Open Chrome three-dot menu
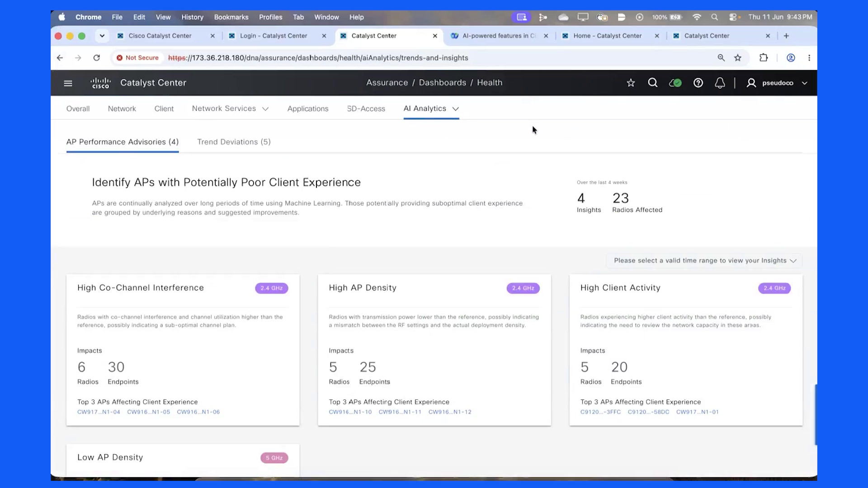 click(x=809, y=58)
